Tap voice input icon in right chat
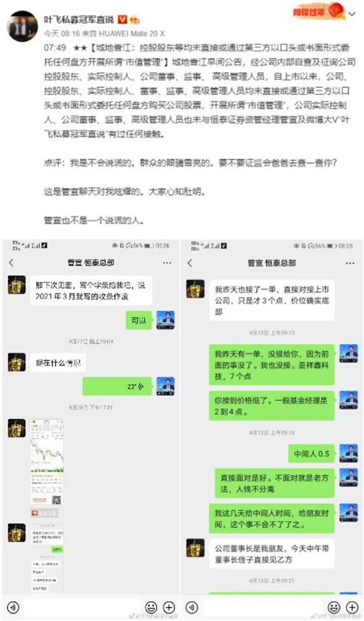The image size is (364, 621). point(192,607)
